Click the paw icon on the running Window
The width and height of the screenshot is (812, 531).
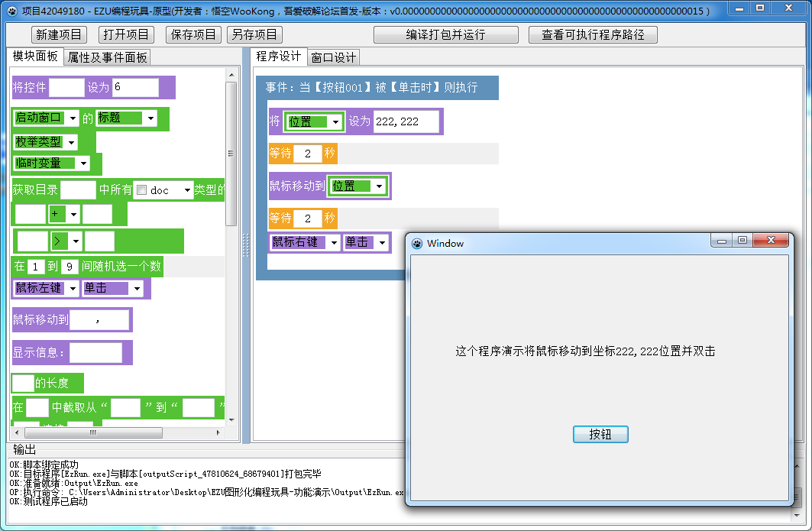click(x=416, y=243)
